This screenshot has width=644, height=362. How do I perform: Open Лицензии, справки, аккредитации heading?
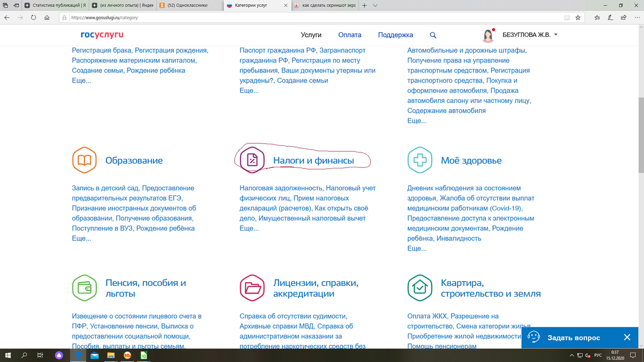point(316,288)
